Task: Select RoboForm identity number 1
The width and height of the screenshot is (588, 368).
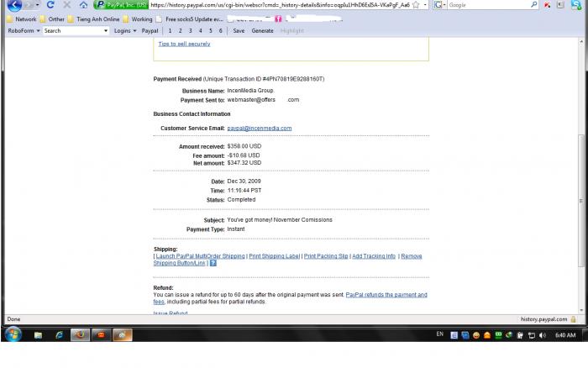Action: [x=170, y=31]
